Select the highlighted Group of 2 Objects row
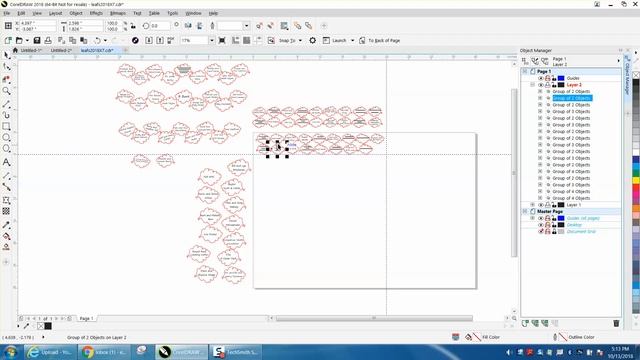640x360 pixels. pos(571,98)
